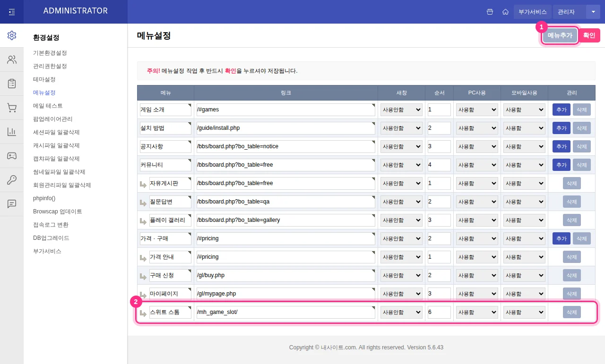
Task: Expand the 관리자 dropdown arrow
Action: (x=593, y=12)
